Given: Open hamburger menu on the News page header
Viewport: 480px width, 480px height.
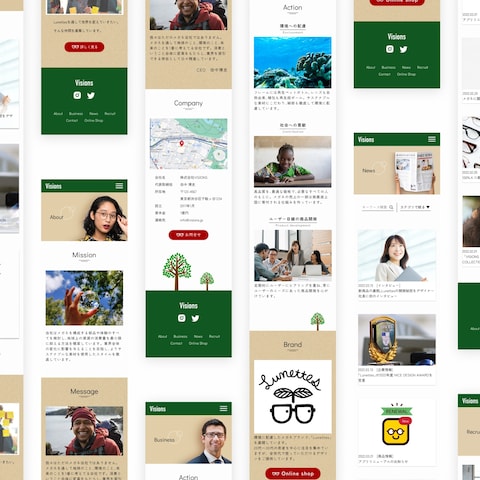Looking at the screenshot, I should tap(432, 139).
